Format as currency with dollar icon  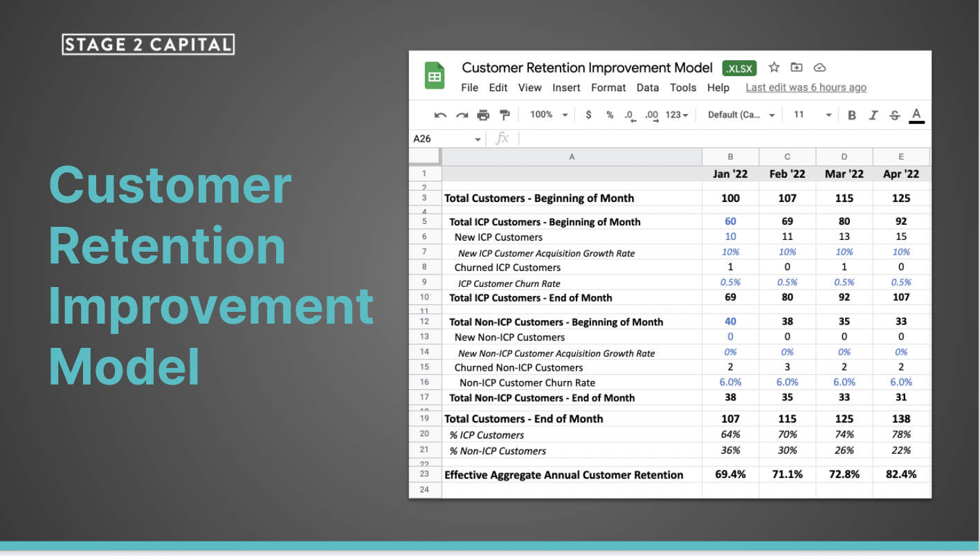(x=588, y=115)
